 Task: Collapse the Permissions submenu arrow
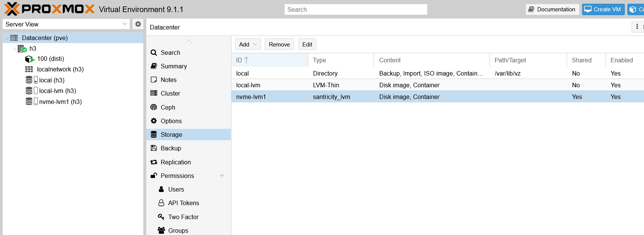[222, 176]
